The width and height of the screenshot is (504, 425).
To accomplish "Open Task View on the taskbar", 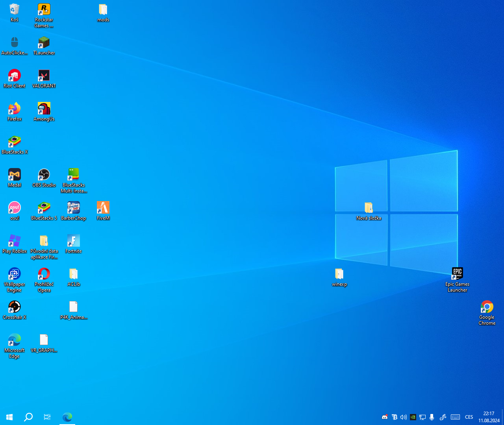I will coord(47,417).
